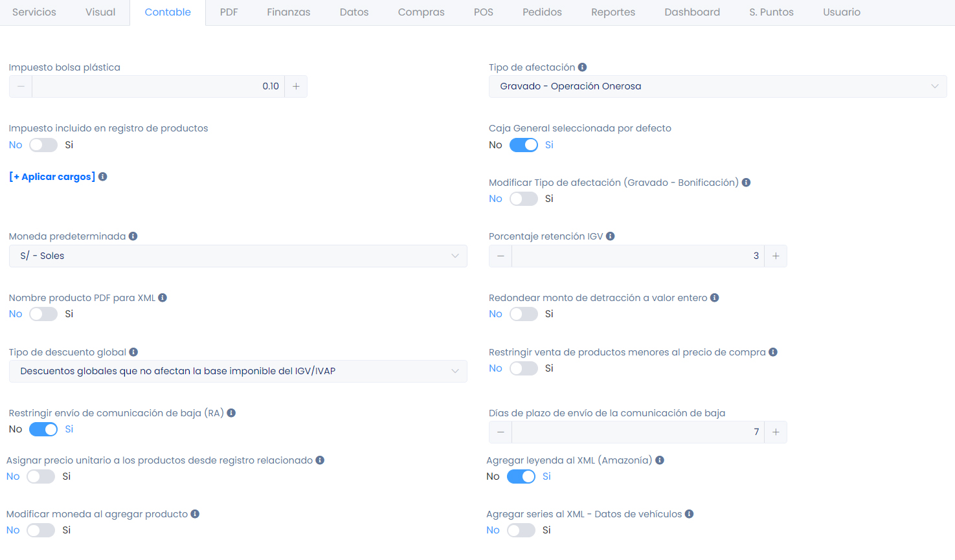Screen dimensions: 955x560
Task: Click info icon next to Nombre producto PDF para XML
Action: [163, 298]
